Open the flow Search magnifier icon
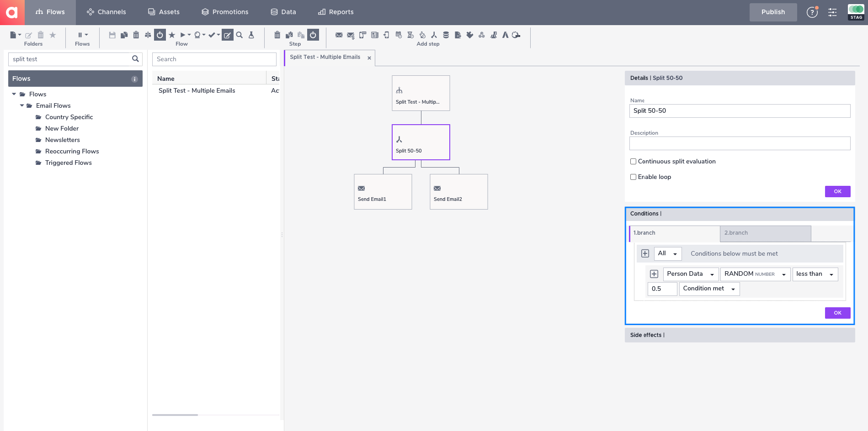 point(239,35)
